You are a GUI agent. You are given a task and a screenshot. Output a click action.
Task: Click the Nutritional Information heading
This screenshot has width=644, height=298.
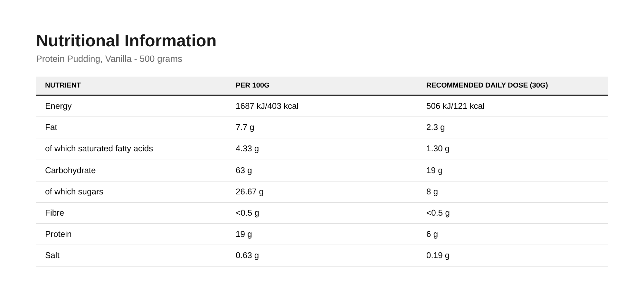[x=126, y=41]
